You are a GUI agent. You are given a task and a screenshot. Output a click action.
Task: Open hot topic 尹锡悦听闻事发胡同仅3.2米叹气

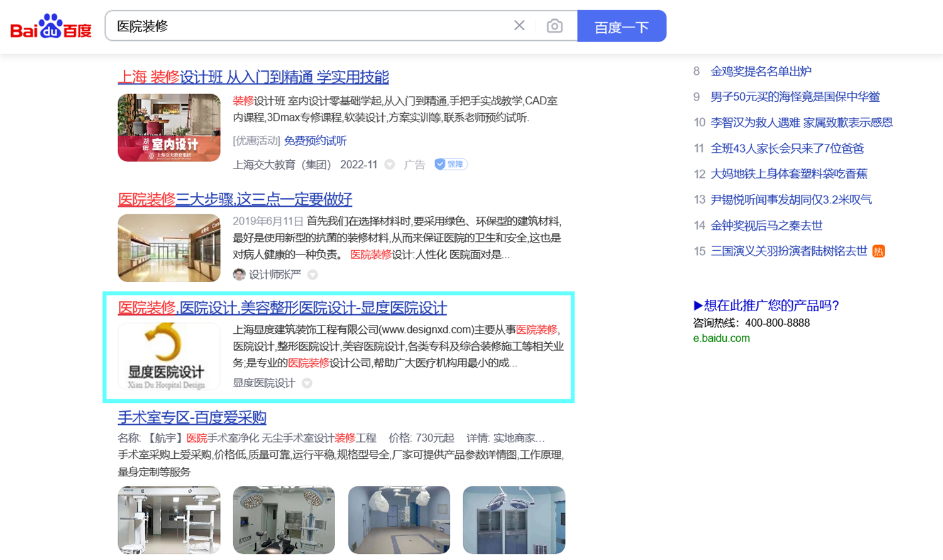tap(791, 200)
